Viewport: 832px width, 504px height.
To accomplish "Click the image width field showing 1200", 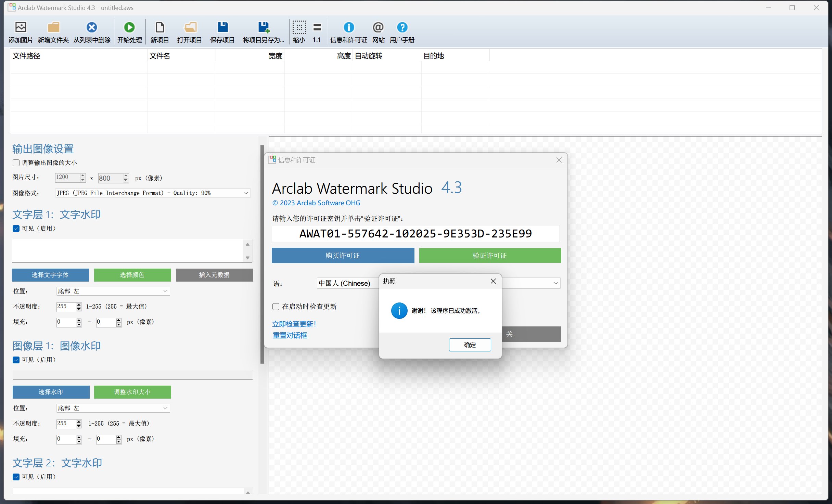I will click(67, 177).
